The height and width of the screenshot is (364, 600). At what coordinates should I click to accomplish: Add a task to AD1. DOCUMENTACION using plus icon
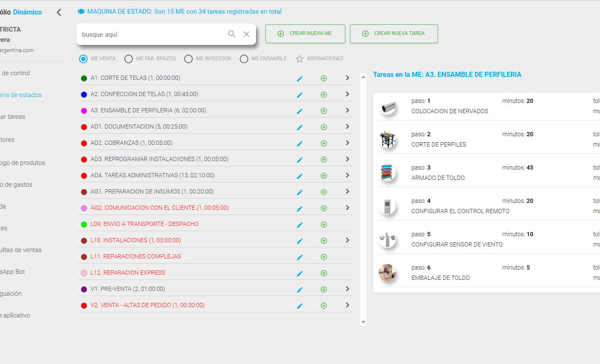[324, 126]
